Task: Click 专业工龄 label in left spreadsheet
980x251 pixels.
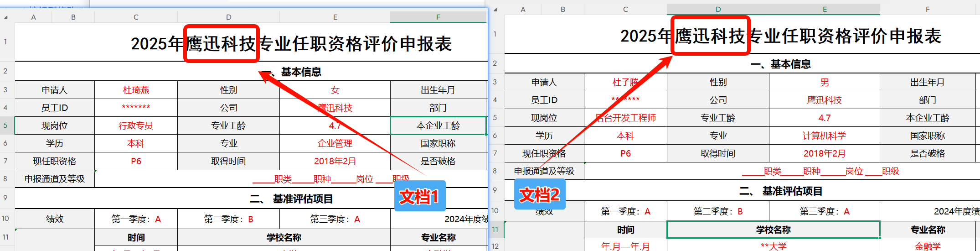Action: coord(228,125)
